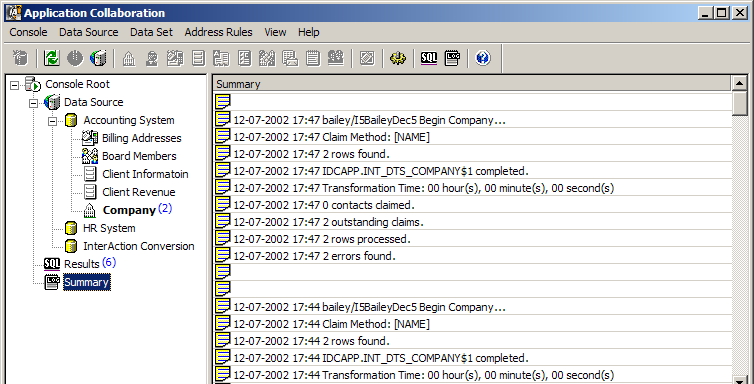This screenshot has height=384, width=754.
Task: Collapse the Accounting System tree node
Action: (x=52, y=121)
